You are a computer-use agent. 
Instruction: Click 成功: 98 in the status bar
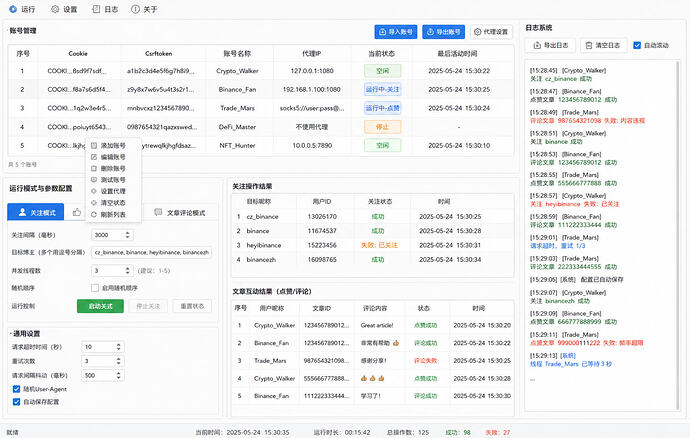click(458, 432)
